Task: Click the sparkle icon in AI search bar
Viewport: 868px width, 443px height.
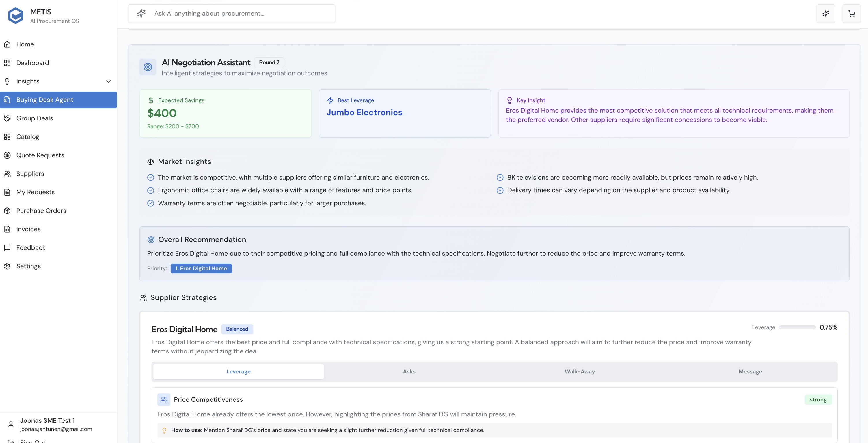Action: [x=141, y=14]
